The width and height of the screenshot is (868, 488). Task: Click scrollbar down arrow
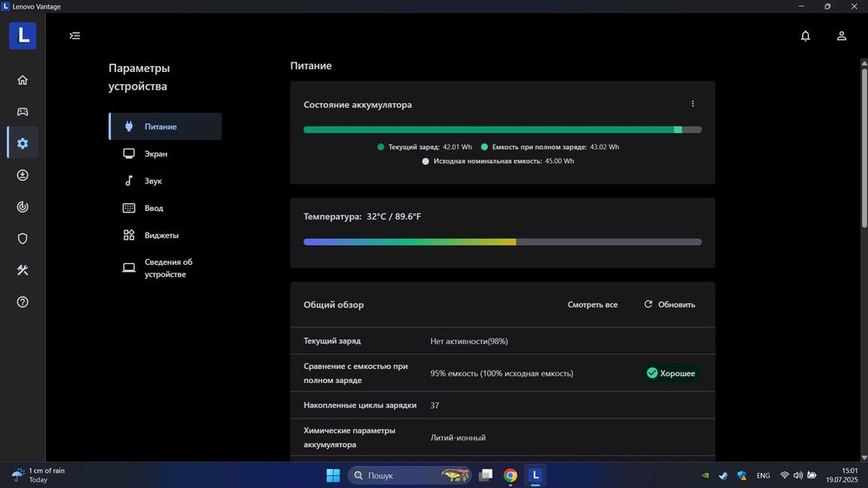[x=865, y=458]
